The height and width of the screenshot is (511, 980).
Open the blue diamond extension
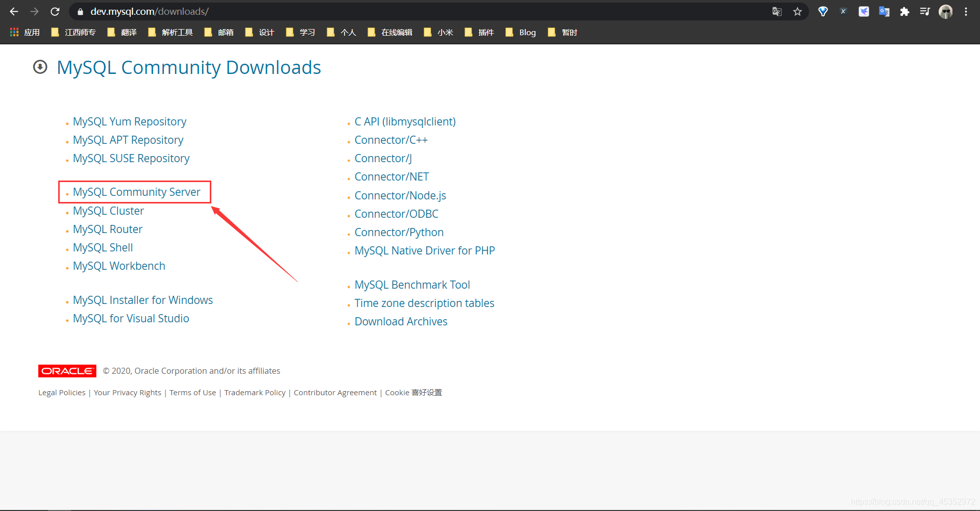tap(823, 11)
